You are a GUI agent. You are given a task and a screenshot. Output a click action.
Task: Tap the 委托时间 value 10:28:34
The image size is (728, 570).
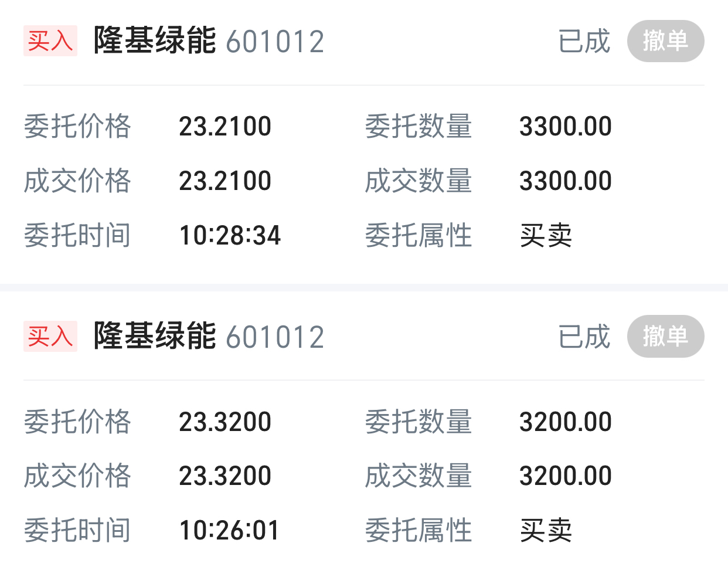click(230, 236)
